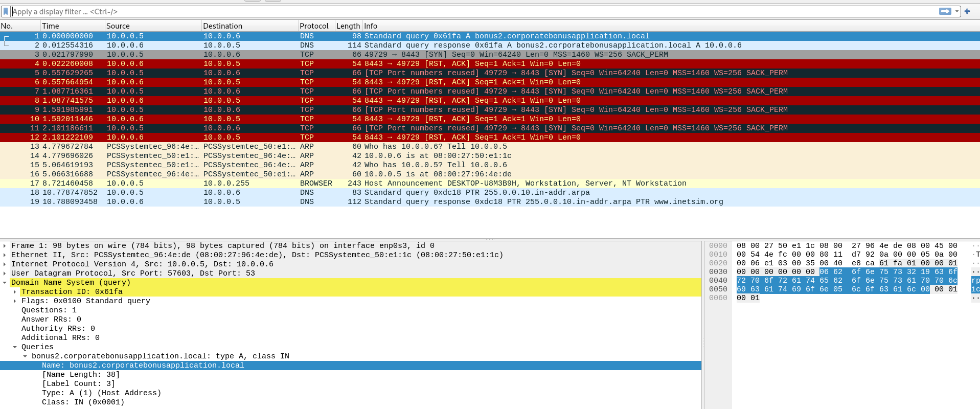
Task: Expand the Frame 1 details tree
Action: click(x=5, y=246)
